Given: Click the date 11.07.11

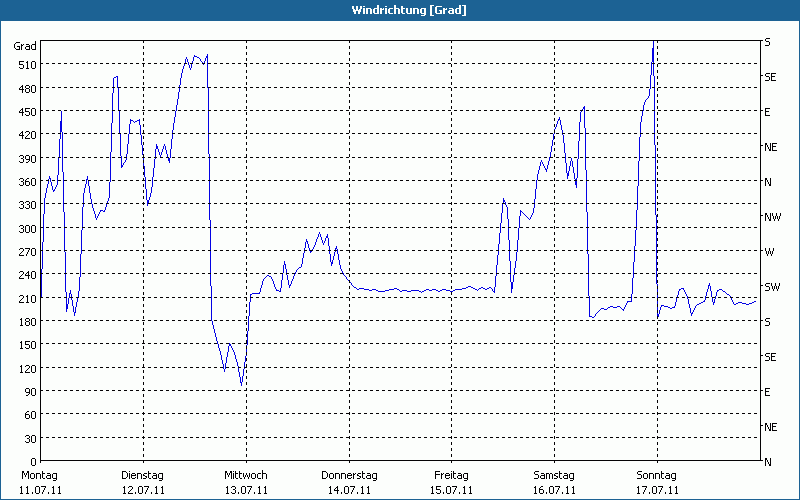Looking at the screenshot, I should click(40, 490).
